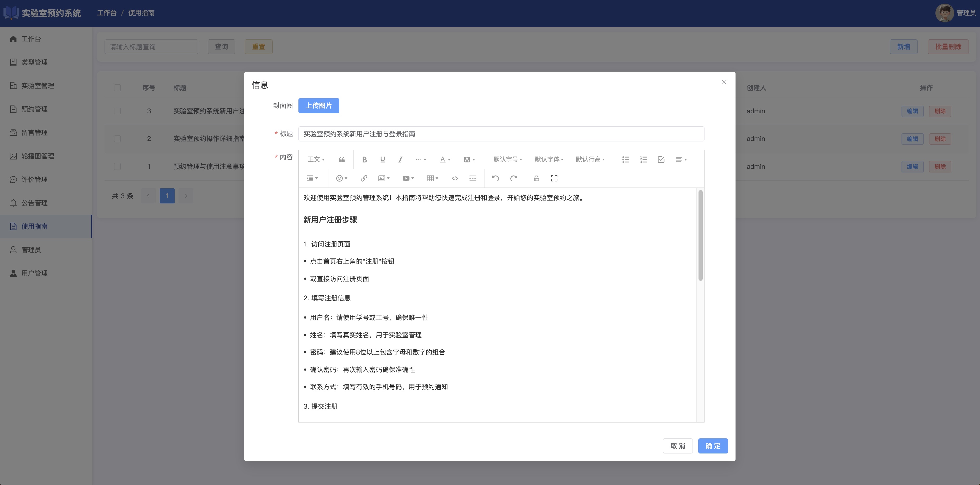Insert a link using the chain icon
Screen dimensions: 980x485
pyautogui.click(x=364, y=178)
